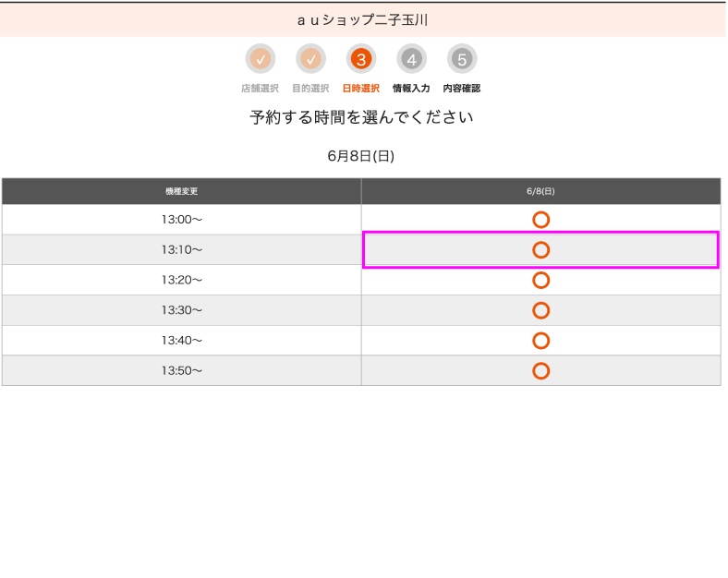Reserve the 13:40 slot circle
This screenshot has width=728, height=578.
(540, 341)
